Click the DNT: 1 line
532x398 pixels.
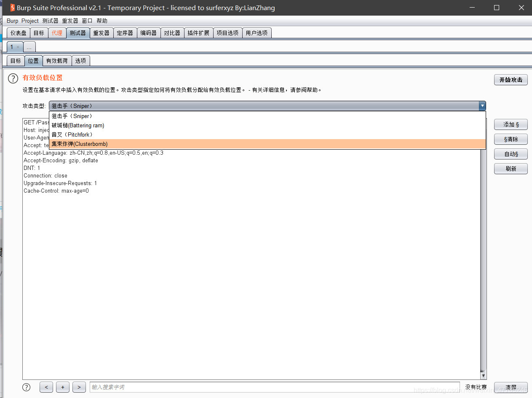point(32,168)
